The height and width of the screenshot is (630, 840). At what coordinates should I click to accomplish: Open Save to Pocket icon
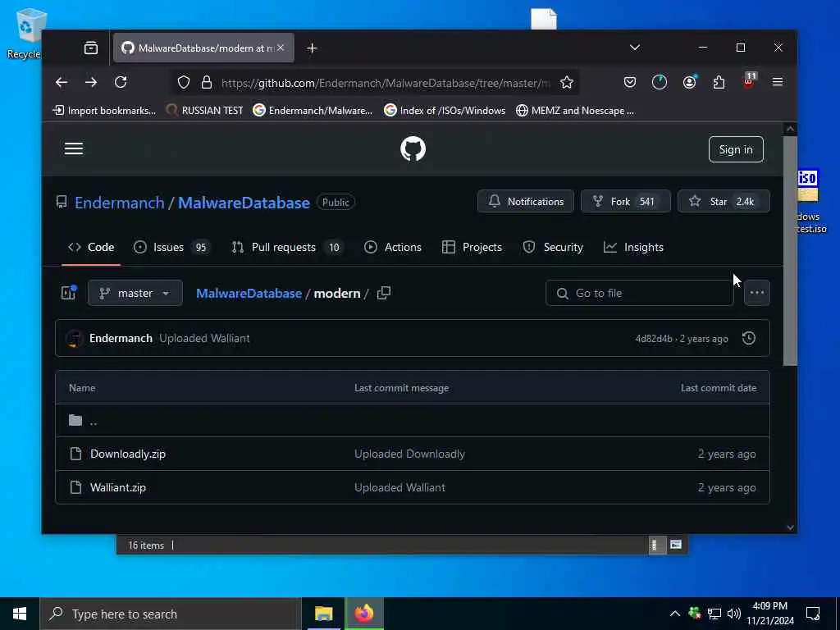630,82
